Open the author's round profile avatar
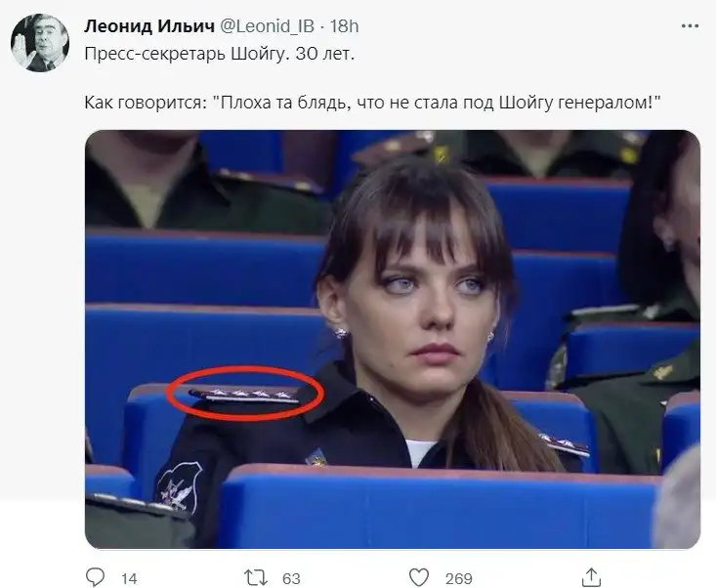 (40, 42)
